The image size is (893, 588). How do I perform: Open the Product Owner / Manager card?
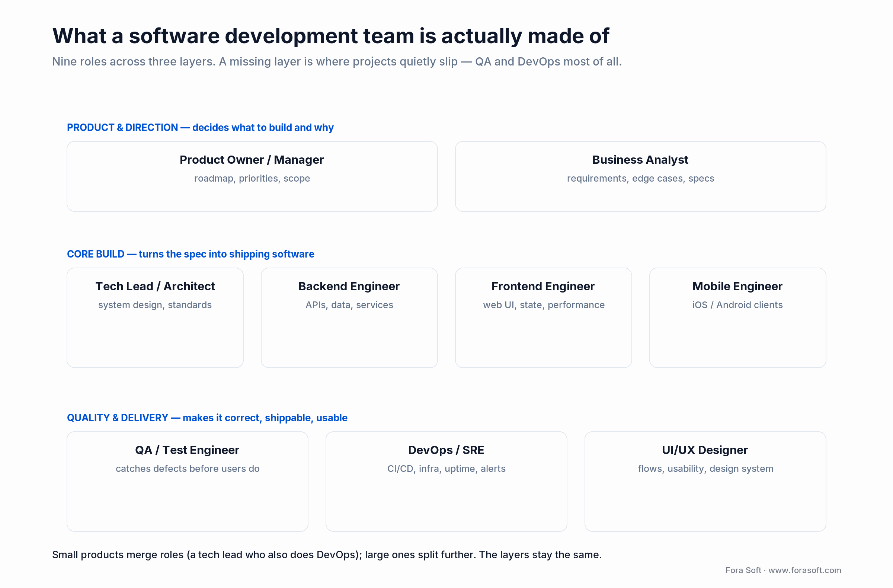pyautogui.click(x=252, y=176)
